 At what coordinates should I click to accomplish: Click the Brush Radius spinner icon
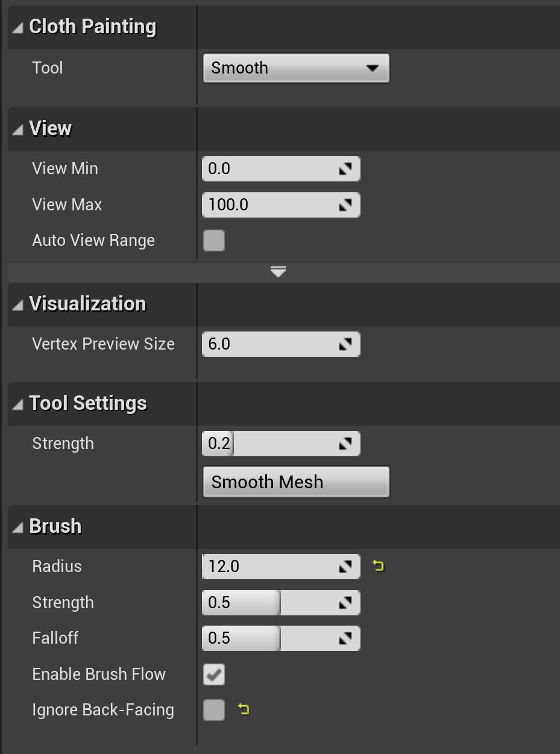[x=345, y=567]
